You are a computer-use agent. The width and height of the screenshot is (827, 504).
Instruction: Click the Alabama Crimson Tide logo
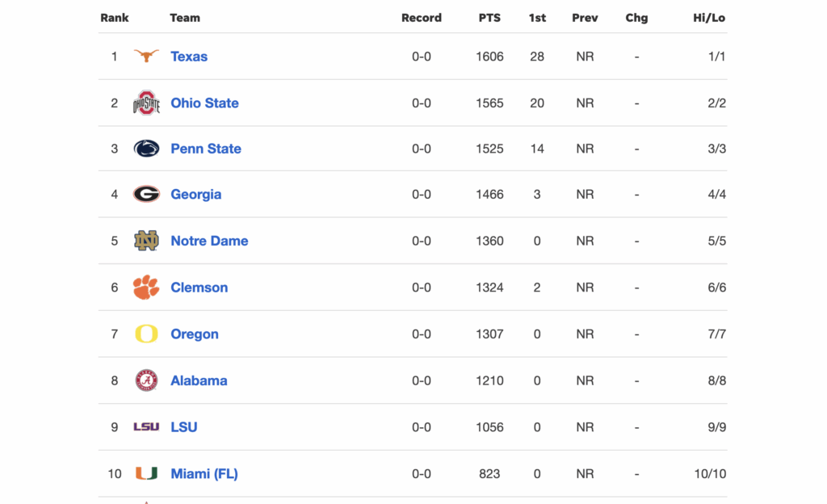146,380
